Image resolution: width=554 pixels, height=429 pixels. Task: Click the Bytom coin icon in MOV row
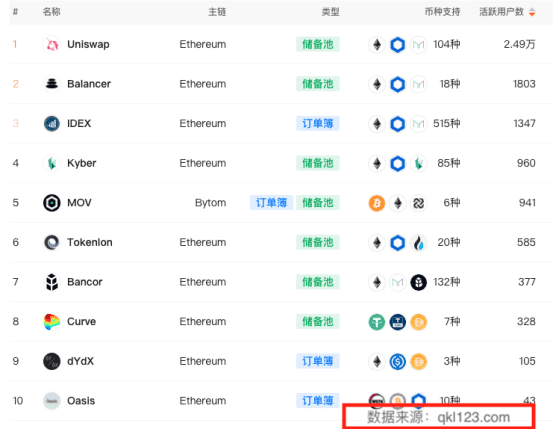pos(419,203)
